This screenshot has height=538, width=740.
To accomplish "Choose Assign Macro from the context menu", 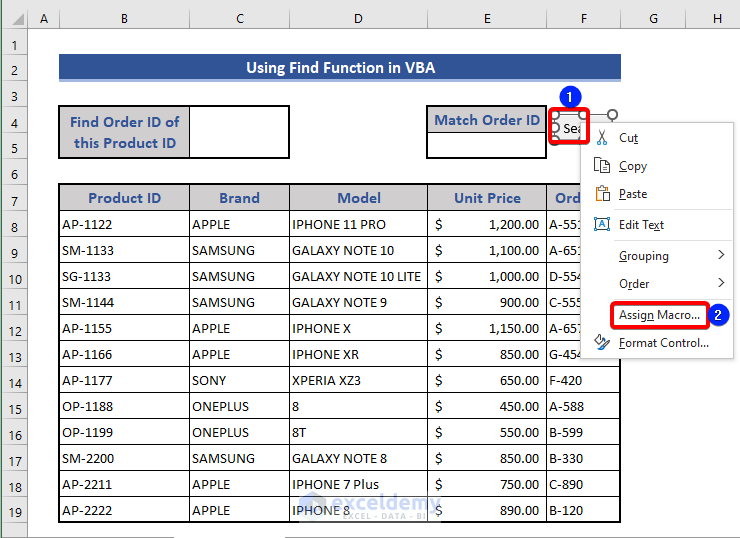I will (x=659, y=315).
